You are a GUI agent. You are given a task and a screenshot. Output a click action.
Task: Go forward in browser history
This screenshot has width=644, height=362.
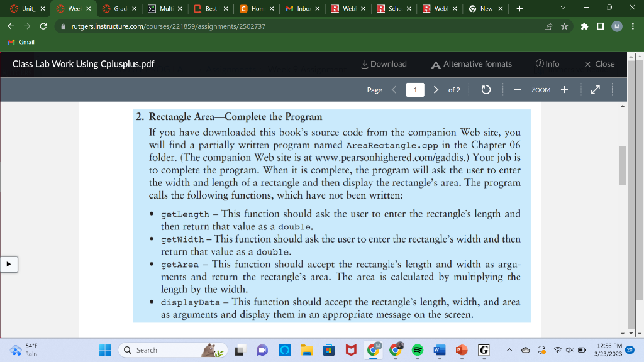click(27, 26)
